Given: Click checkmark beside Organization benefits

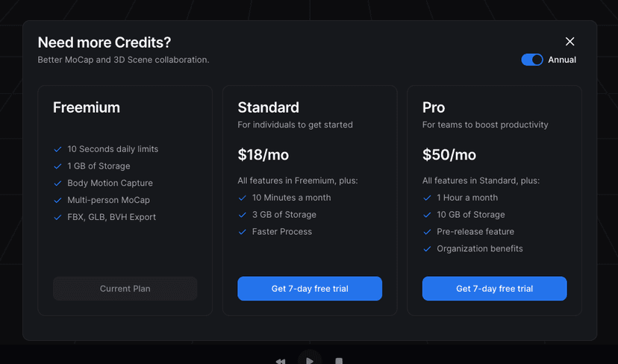Looking at the screenshot, I should [x=427, y=249].
